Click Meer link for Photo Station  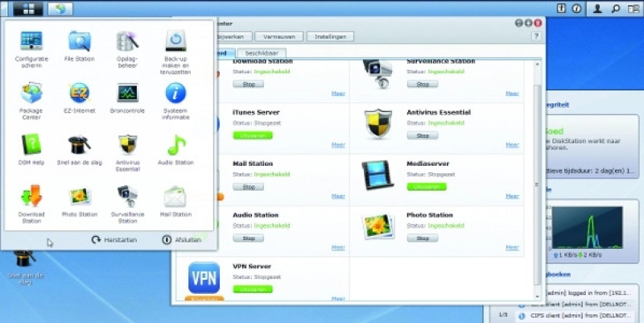(512, 247)
